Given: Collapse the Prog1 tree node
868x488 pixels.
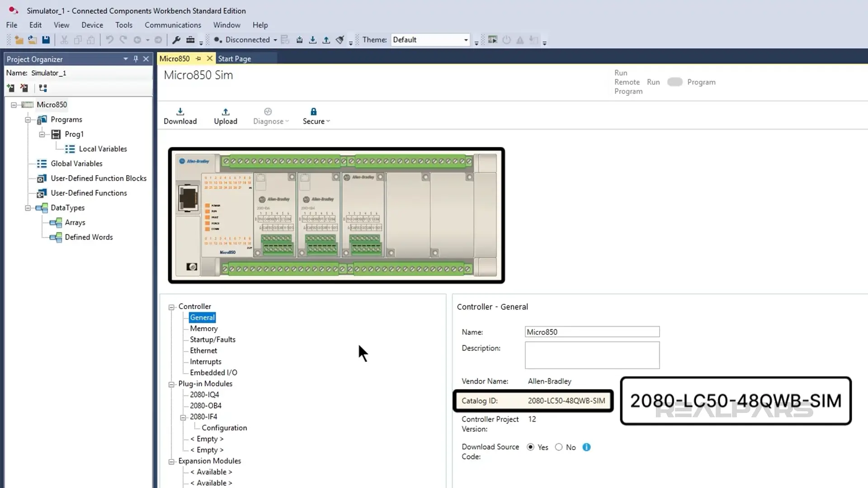Looking at the screenshot, I should click(x=42, y=134).
